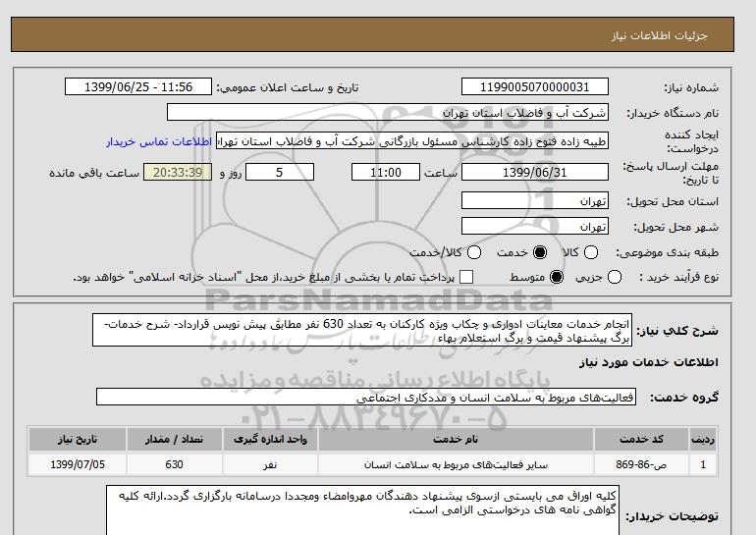Click service code cell ص-86-869
This screenshot has width=756, height=535.
click(641, 464)
